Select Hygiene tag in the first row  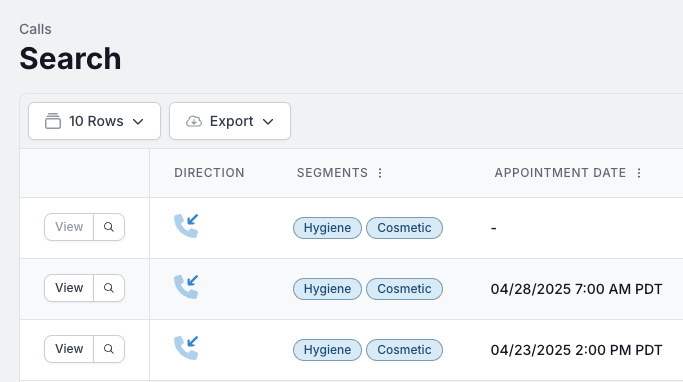pos(327,228)
